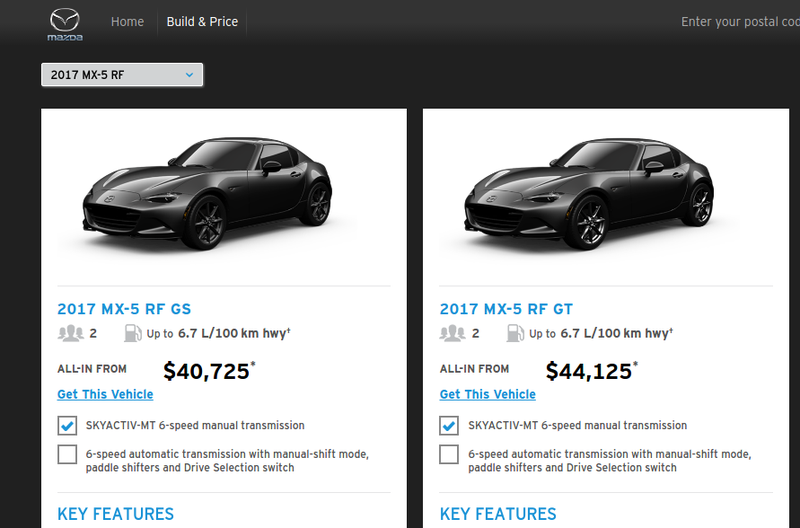
Task: Click the MX-5 RF GT car image
Action: tap(589, 193)
